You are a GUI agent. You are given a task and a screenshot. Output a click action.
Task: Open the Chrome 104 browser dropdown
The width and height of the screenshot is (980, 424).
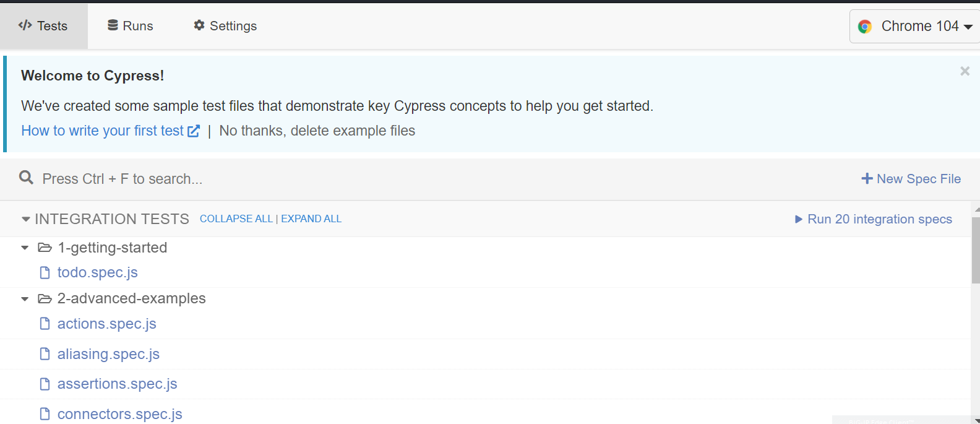[914, 26]
